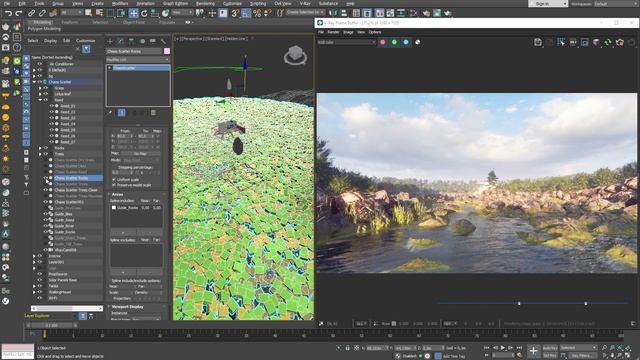The image size is (640, 360).
Task: Open the Render menu in V-Ray Frame Buffer
Action: 333,32
